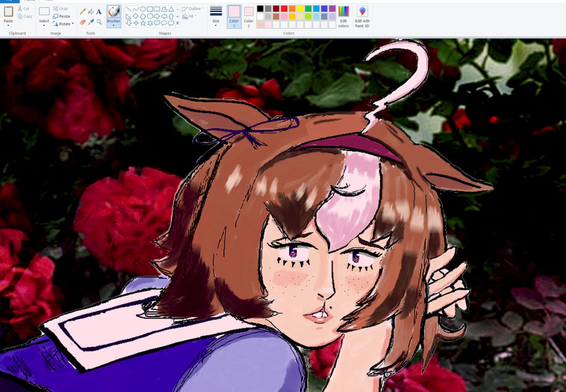Choose the Pentagon shape

click(x=143, y=16)
